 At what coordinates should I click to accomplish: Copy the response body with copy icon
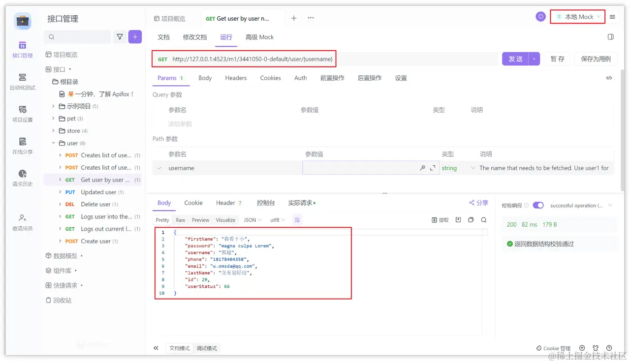471,220
